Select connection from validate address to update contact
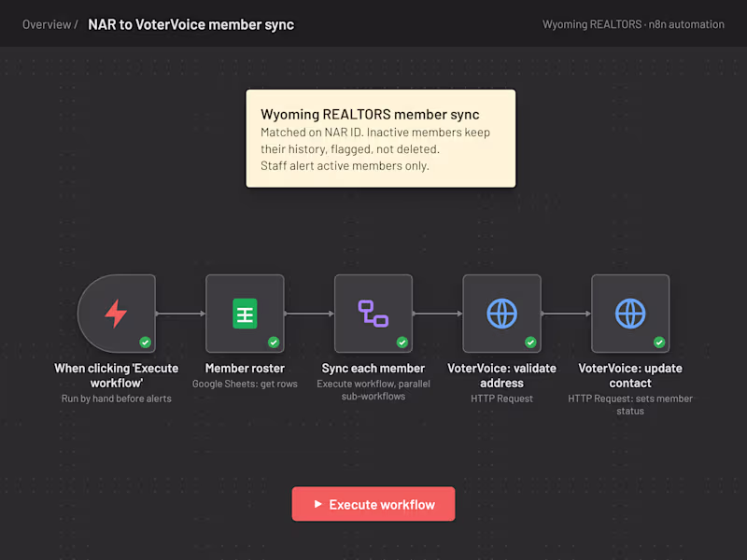 pyautogui.click(x=566, y=314)
